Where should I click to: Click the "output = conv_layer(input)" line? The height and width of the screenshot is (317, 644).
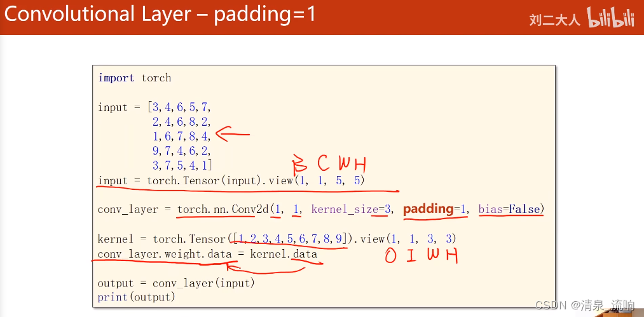coord(176,283)
